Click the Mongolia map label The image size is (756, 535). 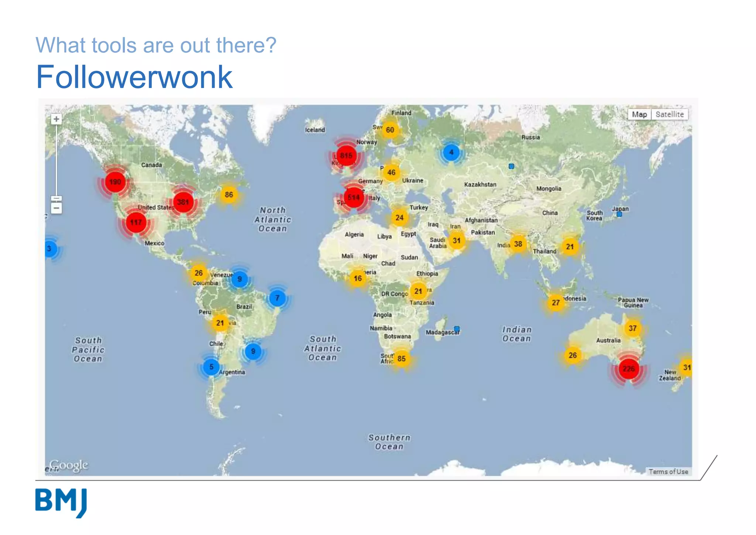pyautogui.click(x=549, y=188)
